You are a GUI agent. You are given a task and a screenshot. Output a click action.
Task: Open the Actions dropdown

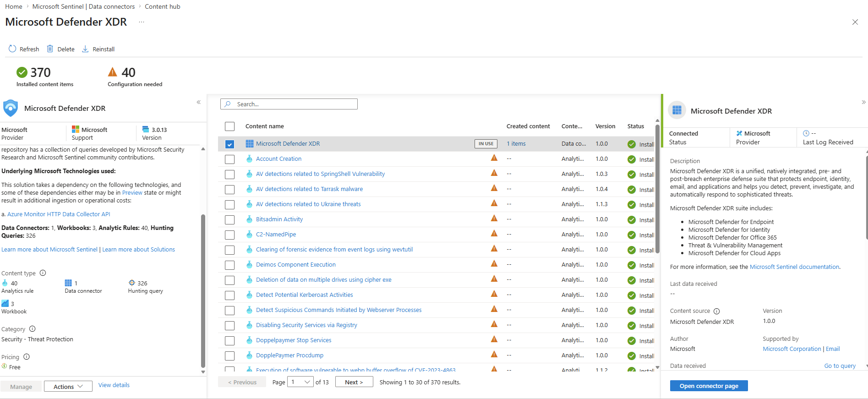(x=68, y=387)
